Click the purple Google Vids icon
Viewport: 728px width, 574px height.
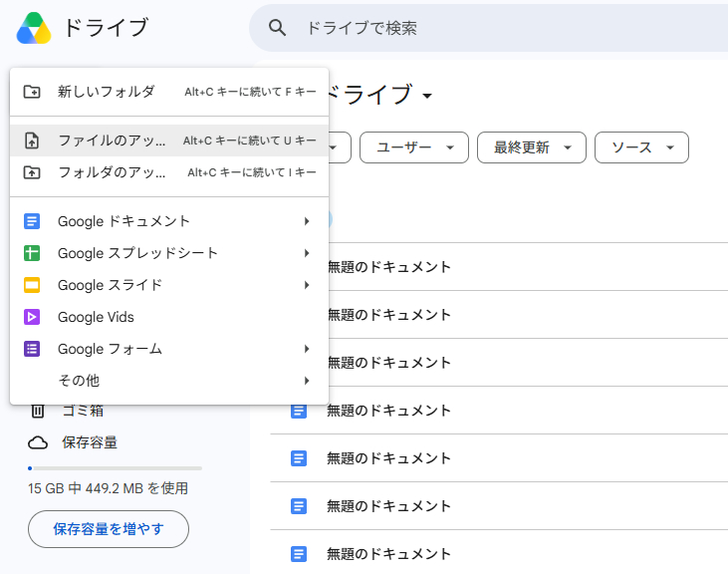pos(32,317)
